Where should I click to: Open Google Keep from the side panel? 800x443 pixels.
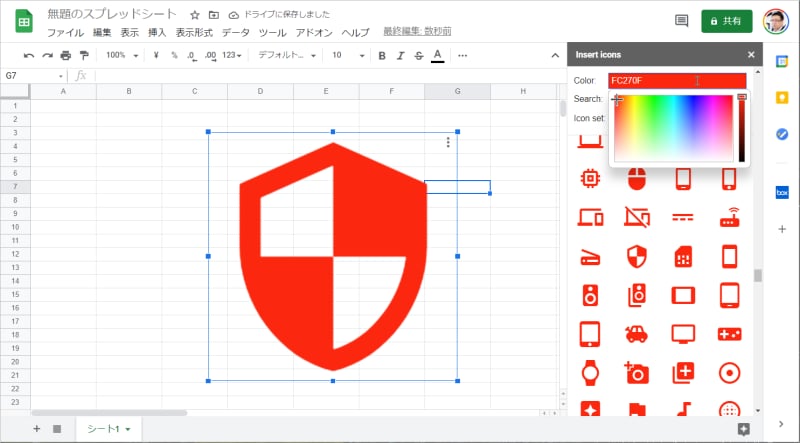coord(783,95)
